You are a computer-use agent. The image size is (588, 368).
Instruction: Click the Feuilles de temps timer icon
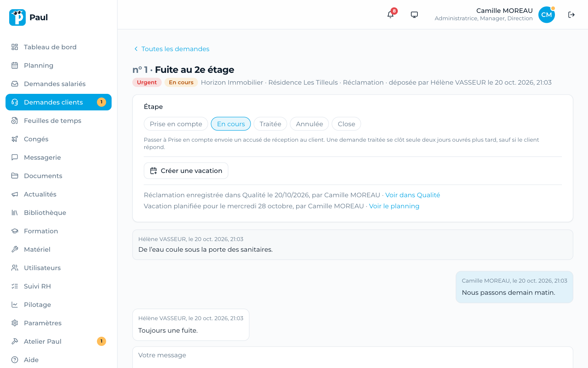pos(15,121)
